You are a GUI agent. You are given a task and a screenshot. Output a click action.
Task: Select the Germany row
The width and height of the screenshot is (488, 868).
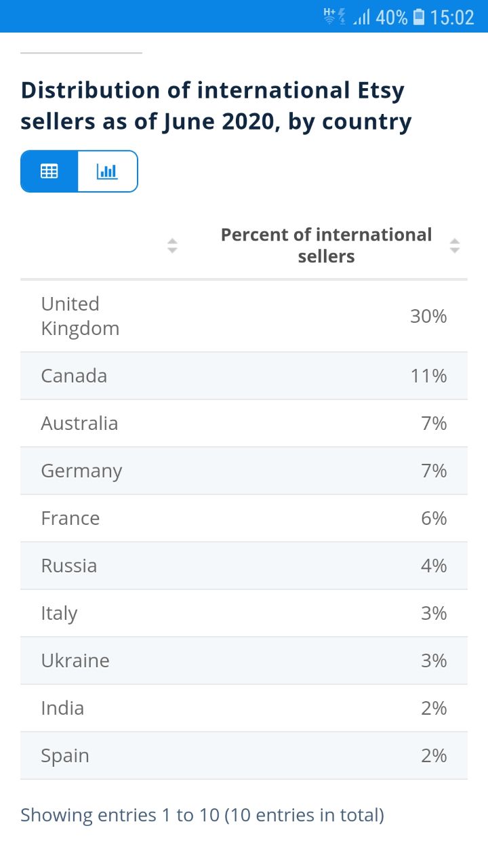click(244, 471)
